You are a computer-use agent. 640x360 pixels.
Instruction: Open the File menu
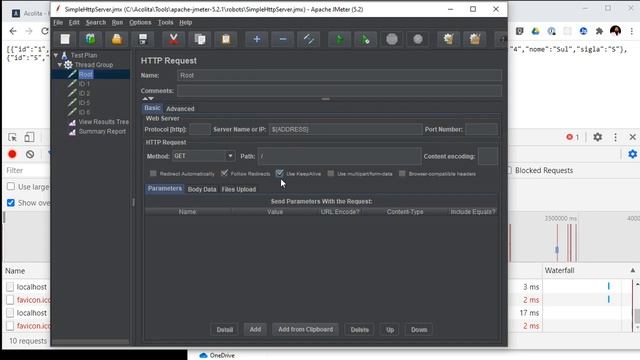click(x=58, y=22)
